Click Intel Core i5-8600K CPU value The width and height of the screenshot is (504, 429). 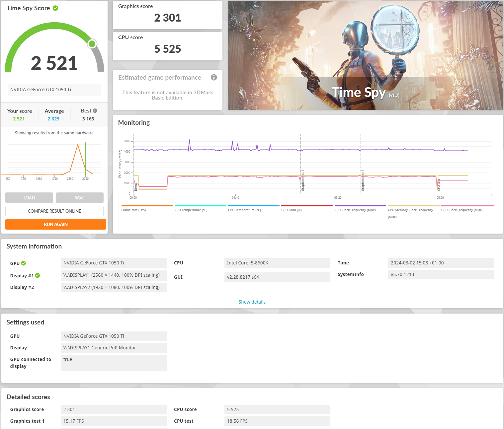(x=277, y=263)
